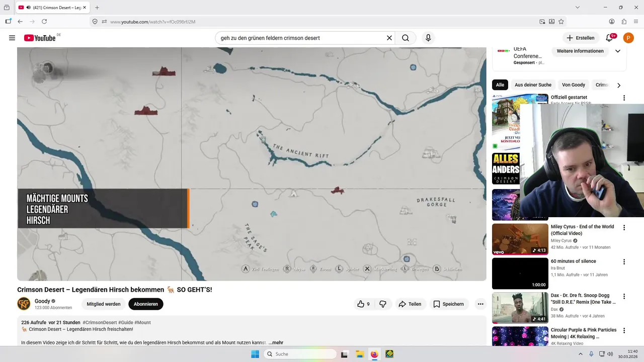Screen dimensions: 644x362
Task: Open the Firefox application menu
Action: pos(636,22)
